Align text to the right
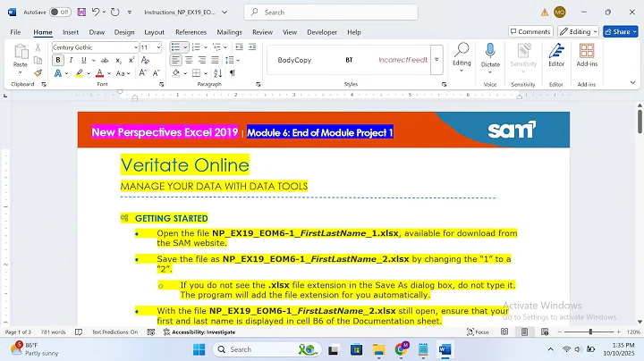This screenshot has height=361, width=644. pos(202,60)
